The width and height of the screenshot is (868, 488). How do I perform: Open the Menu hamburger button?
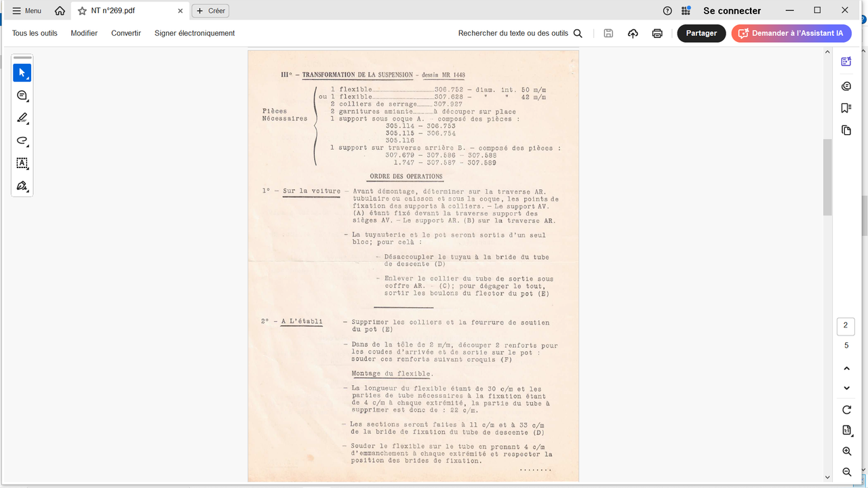click(x=27, y=11)
